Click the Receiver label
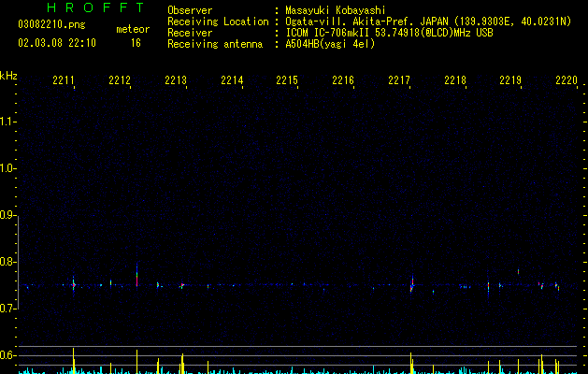 click(190, 33)
